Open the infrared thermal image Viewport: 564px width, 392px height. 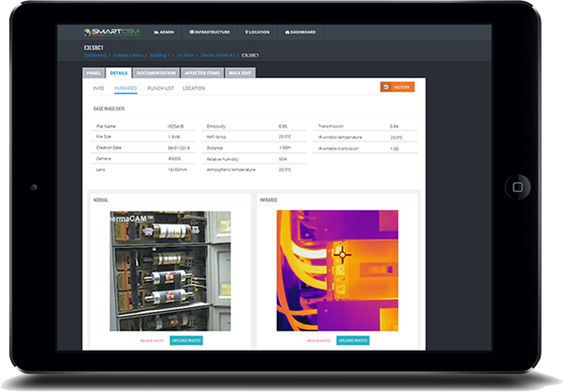click(x=337, y=271)
